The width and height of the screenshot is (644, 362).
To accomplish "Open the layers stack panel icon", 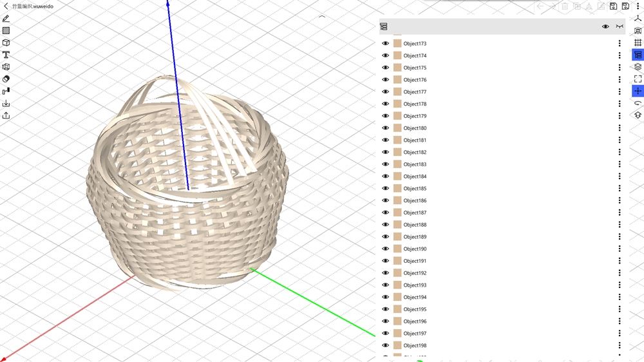I will click(638, 67).
